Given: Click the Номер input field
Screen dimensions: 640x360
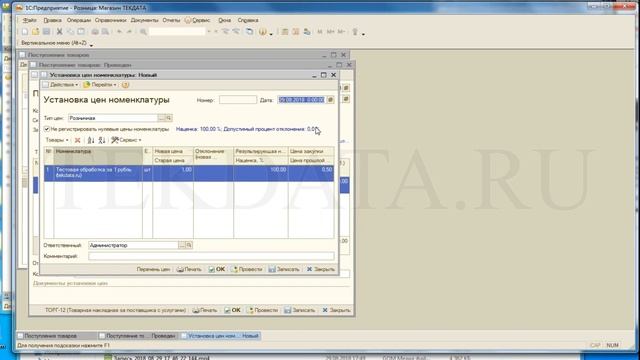Looking at the screenshot, I should [238, 100].
